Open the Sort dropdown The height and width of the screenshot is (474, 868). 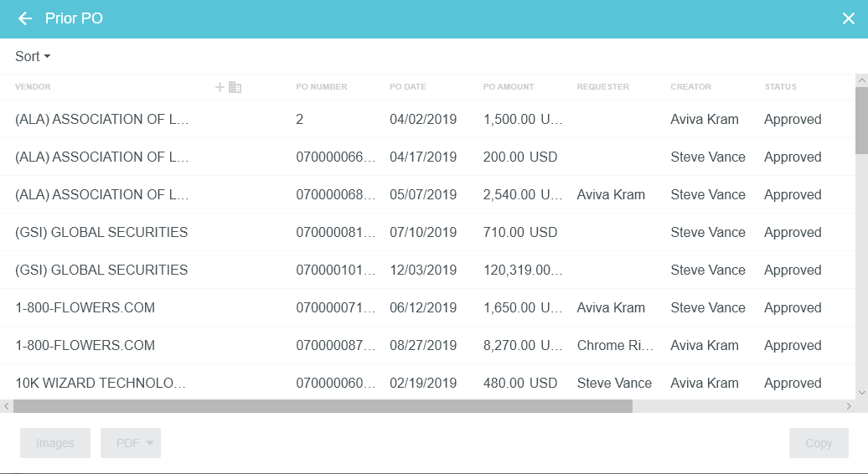[x=33, y=56]
